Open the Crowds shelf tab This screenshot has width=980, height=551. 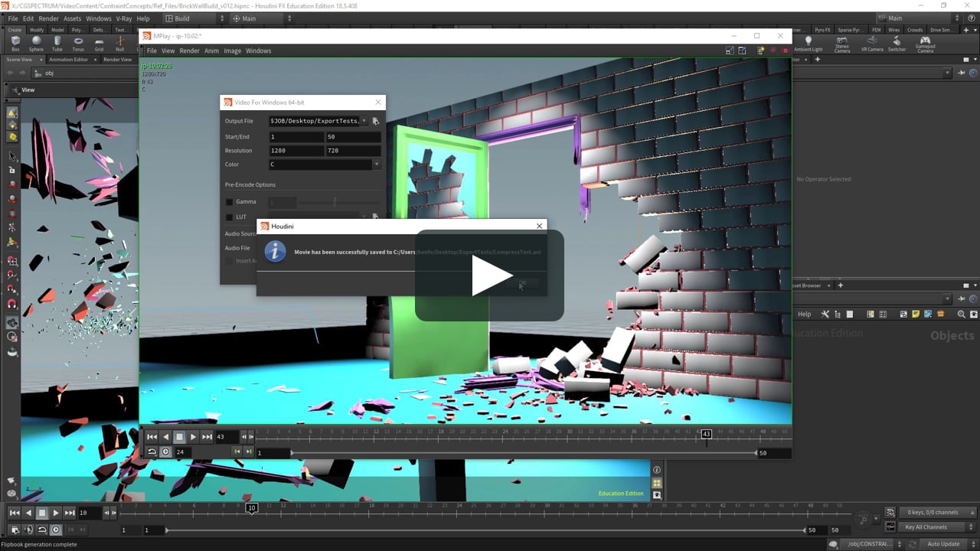[x=915, y=30]
